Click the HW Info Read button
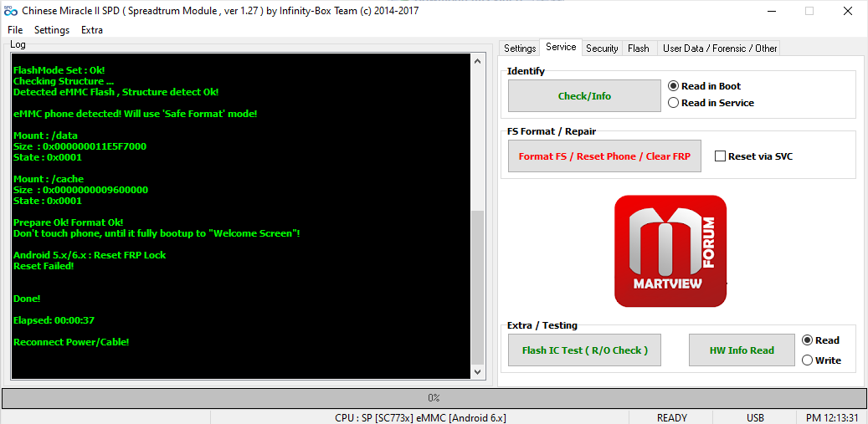Screen dimensions: 868x424 tap(742, 350)
